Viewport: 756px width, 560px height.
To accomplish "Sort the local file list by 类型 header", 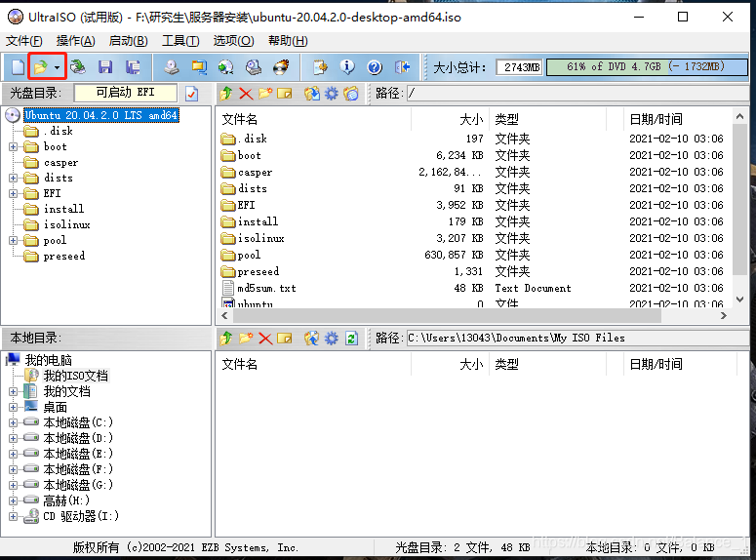I will point(548,364).
